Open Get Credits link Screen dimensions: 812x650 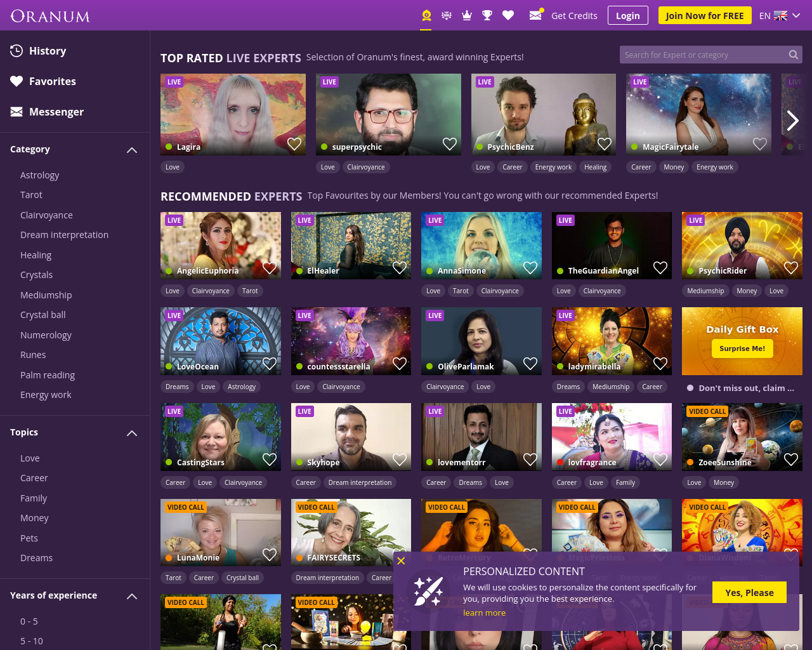[574, 16]
